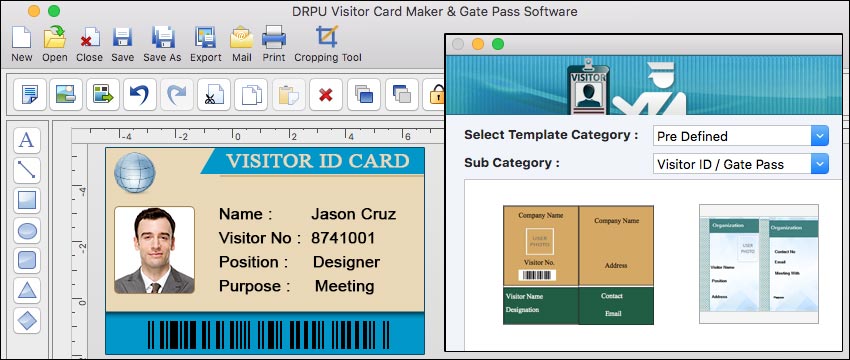This screenshot has height=360, width=850.
Task: Select the Diamond shape tool
Action: pyautogui.click(x=27, y=321)
